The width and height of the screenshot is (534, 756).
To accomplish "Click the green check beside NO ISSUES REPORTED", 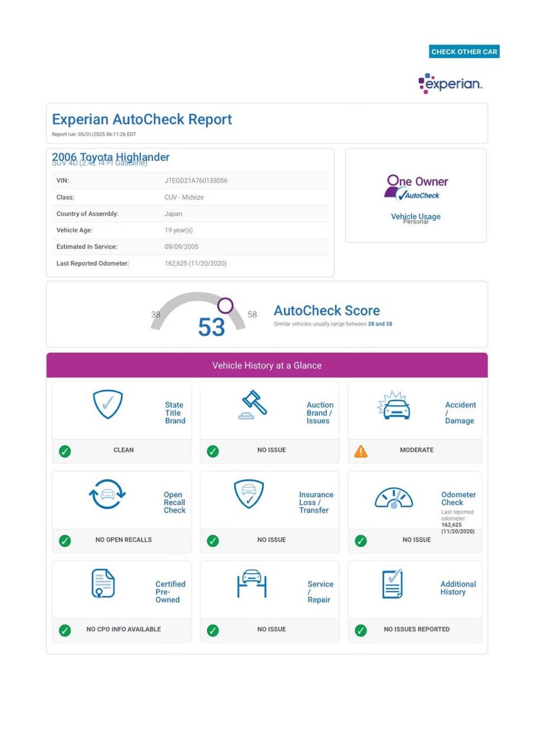I will 361,630.
